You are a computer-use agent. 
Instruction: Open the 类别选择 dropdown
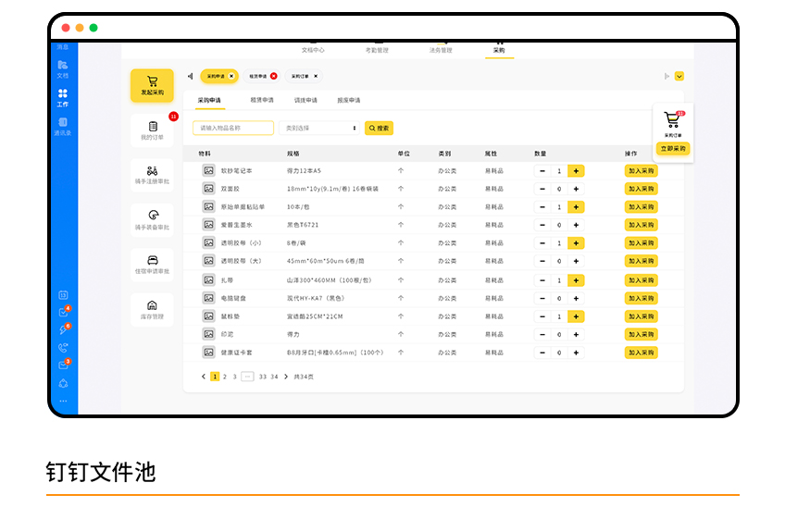click(x=320, y=129)
